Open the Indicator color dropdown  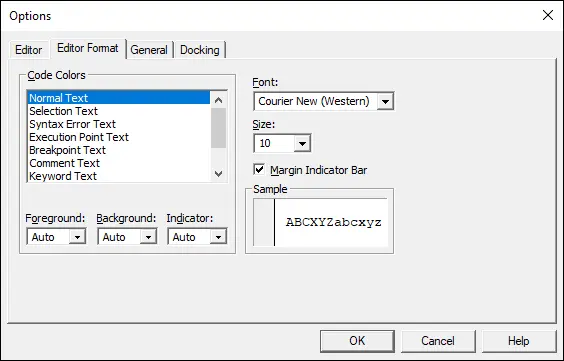point(218,237)
